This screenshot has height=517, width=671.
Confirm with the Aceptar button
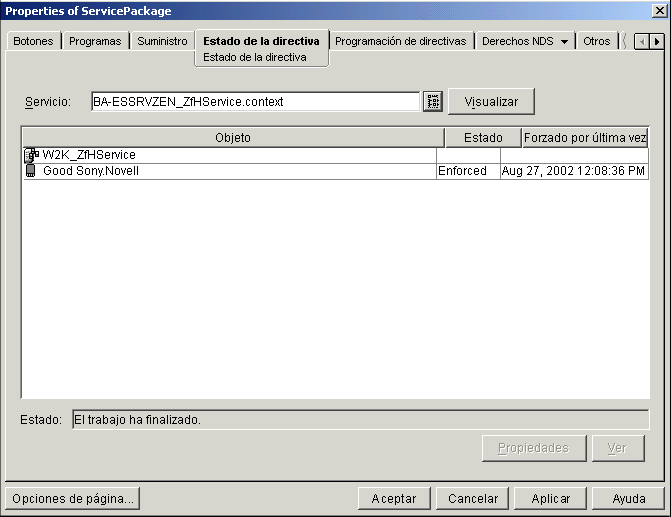pos(394,499)
